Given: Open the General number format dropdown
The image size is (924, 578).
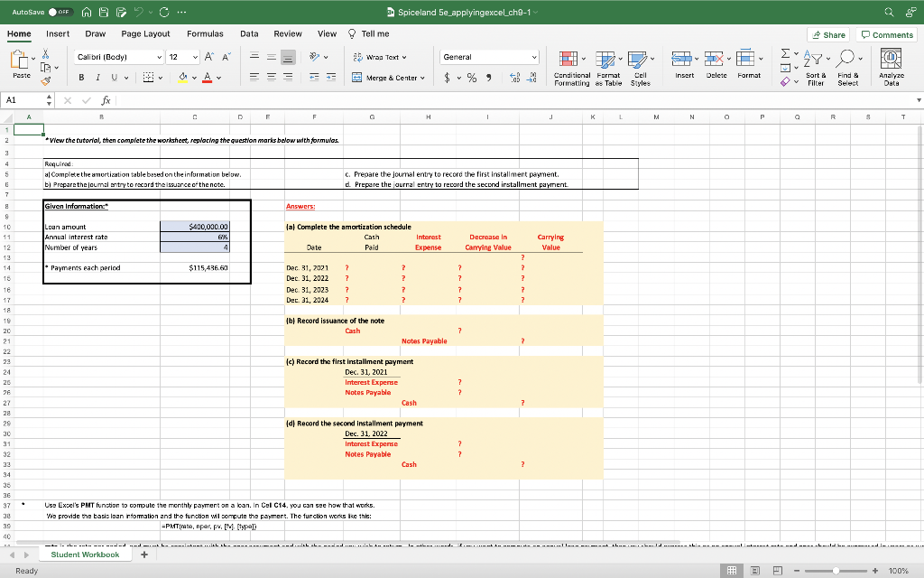Looking at the screenshot, I should 489,55.
